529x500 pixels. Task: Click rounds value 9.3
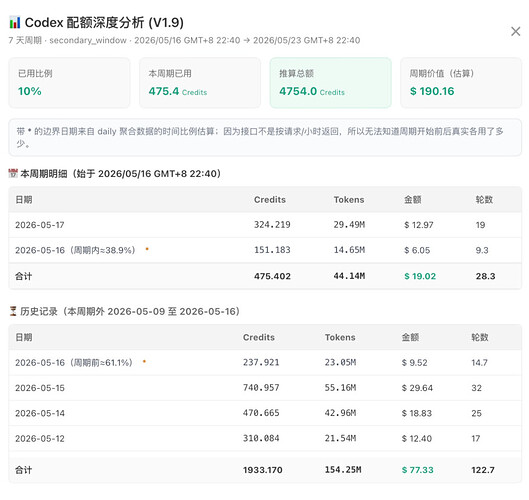[482, 250]
